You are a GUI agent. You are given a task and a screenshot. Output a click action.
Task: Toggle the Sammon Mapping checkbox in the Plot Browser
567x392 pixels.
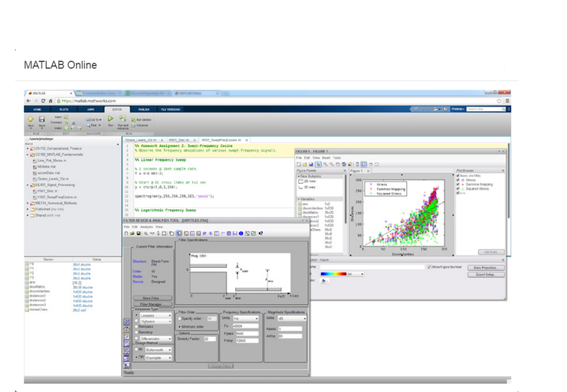click(458, 185)
